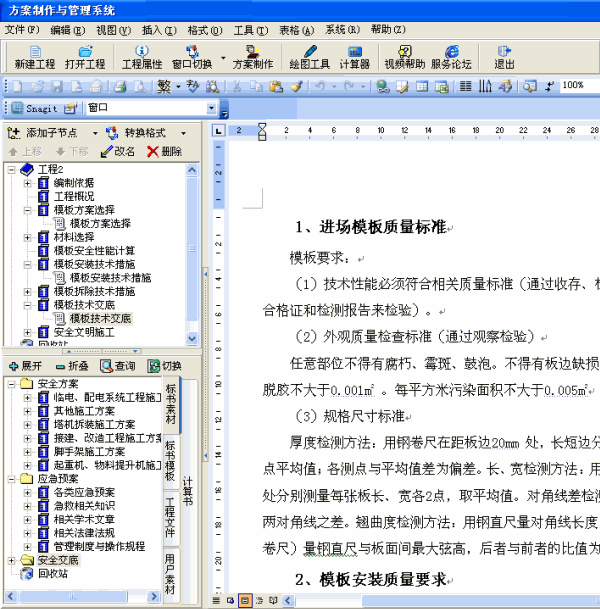
Task: Collapse the 工程2 root node
Action: tap(11, 170)
